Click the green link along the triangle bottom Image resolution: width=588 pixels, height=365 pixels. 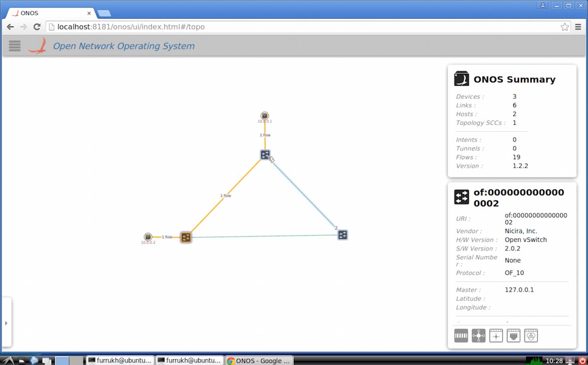(x=264, y=236)
